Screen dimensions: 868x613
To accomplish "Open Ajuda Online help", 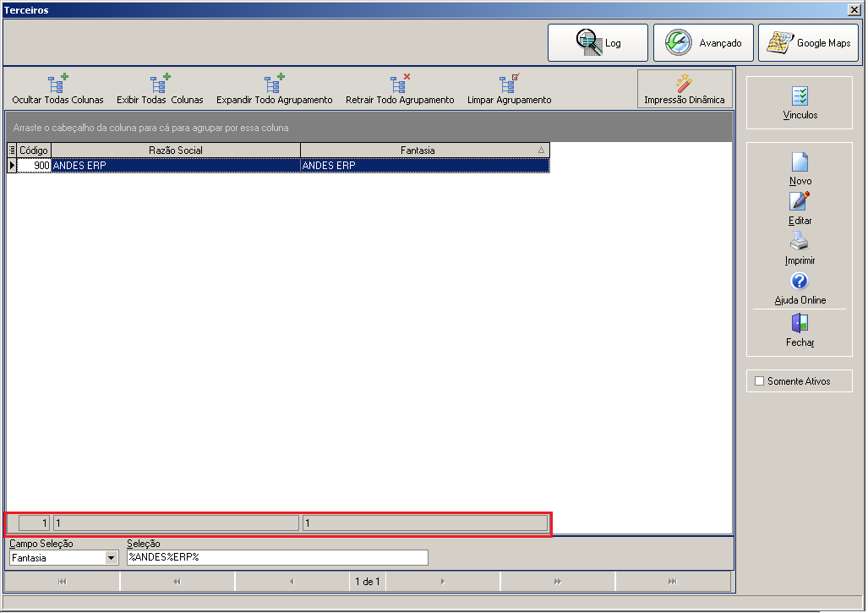I will 800,288.
